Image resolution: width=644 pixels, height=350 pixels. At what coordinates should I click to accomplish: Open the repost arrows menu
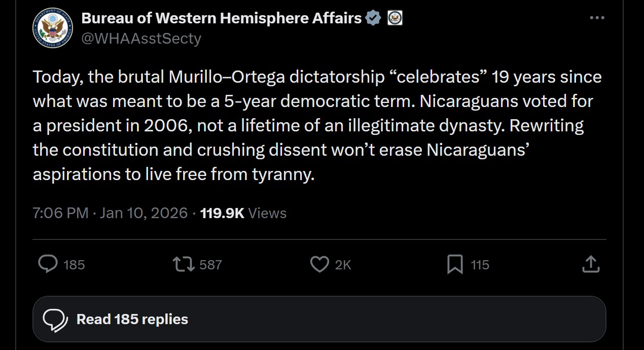tap(183, 264)
